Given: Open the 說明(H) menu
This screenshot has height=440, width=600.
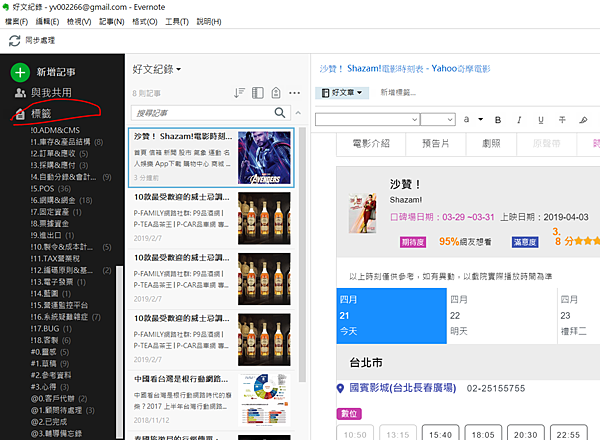Looking at the screenshot, I should [x=209, y=22].
